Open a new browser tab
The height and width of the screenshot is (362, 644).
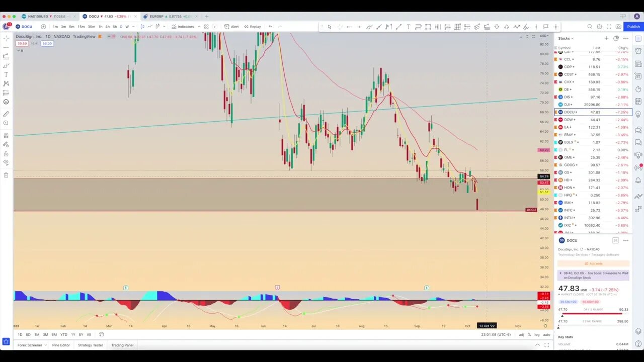[x=206, y=17]
